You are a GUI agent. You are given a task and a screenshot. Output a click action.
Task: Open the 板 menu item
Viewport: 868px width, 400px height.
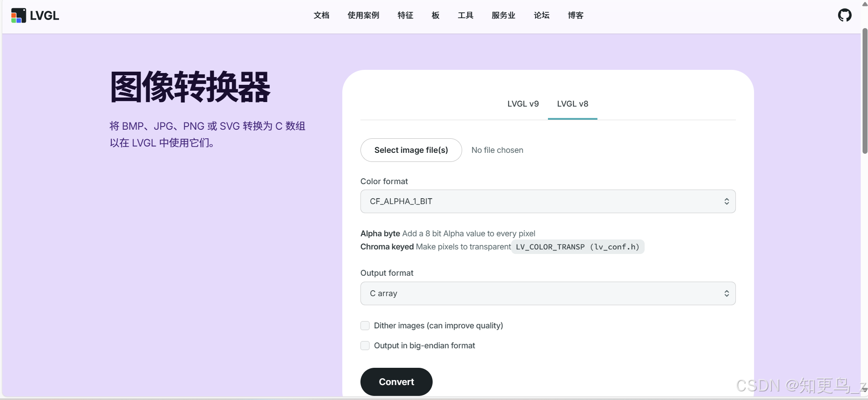click(435, 15)
